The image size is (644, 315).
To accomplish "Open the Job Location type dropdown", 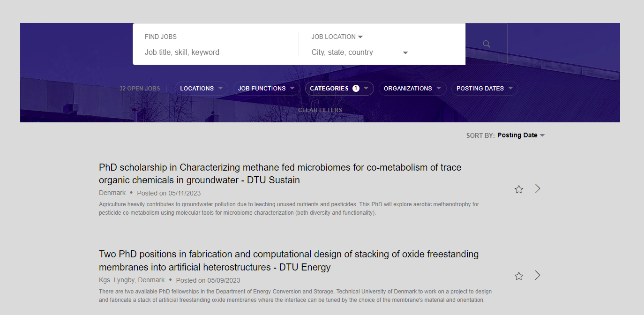I will point(337,37).
